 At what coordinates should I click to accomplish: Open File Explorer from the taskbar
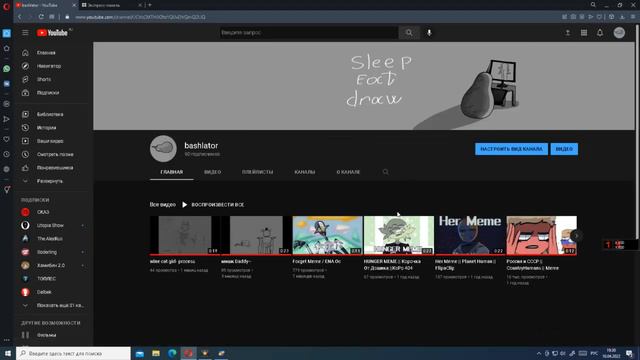(x=156, y=353)
